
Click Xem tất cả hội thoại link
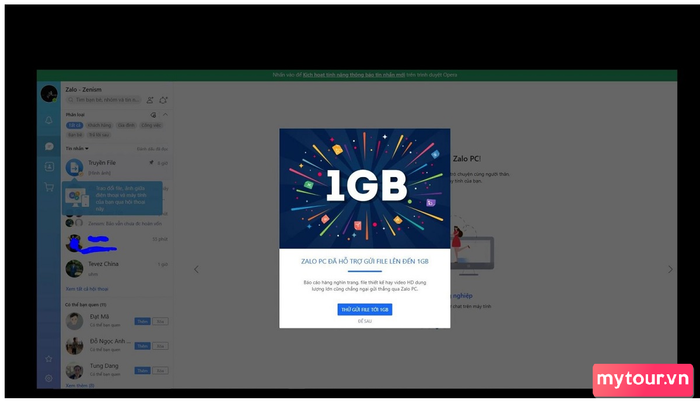coord(87,289)
